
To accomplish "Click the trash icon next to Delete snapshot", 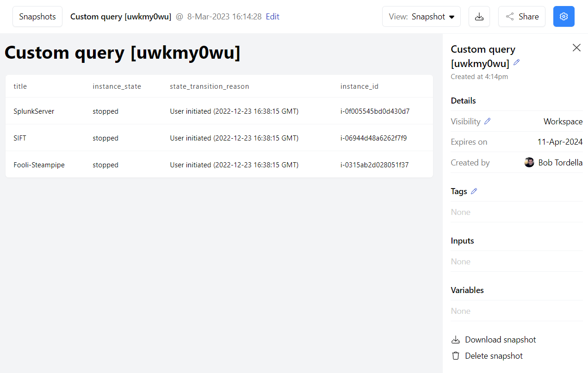I will [x=456, y=355].
